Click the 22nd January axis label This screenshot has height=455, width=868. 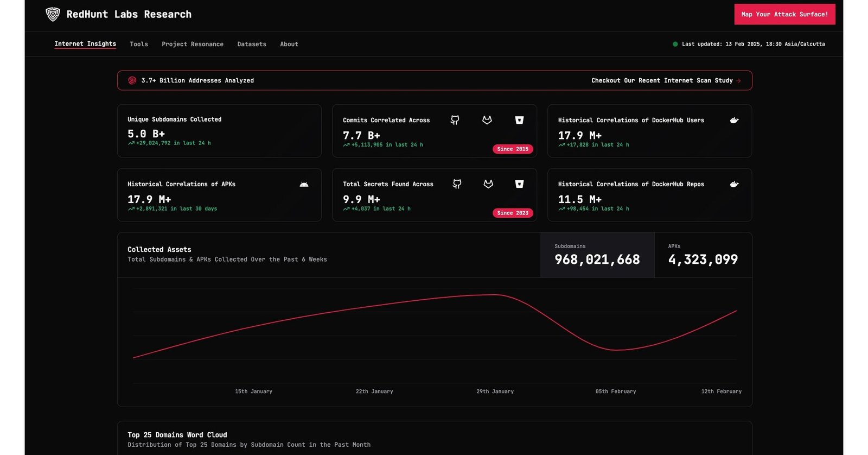pos(374,391)
